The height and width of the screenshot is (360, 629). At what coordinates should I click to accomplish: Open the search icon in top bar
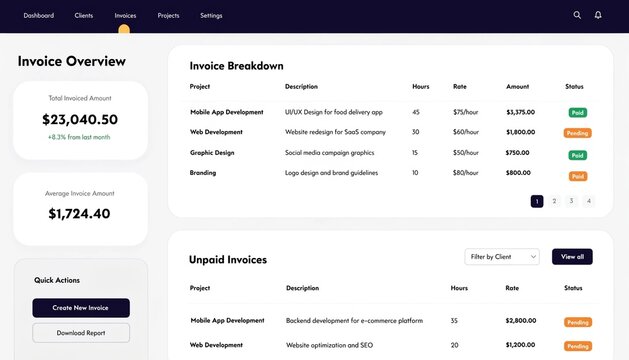[x=577, y=15]
